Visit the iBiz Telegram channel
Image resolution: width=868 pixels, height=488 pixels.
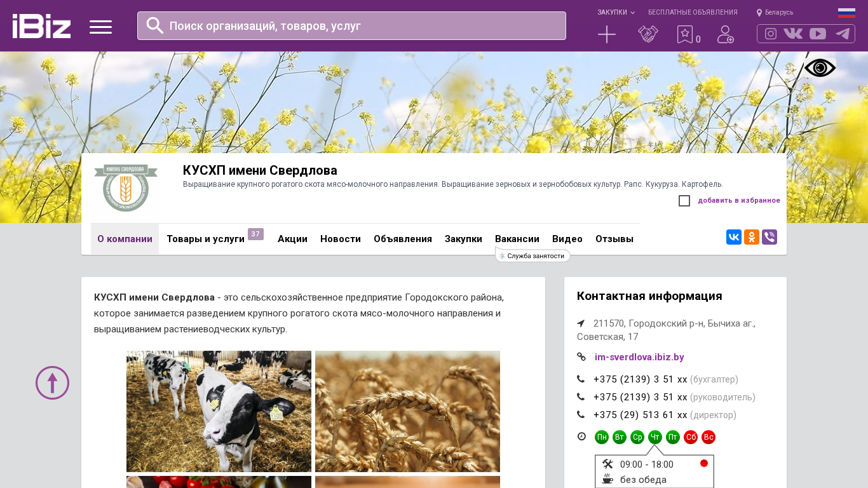tap(843, 34)
